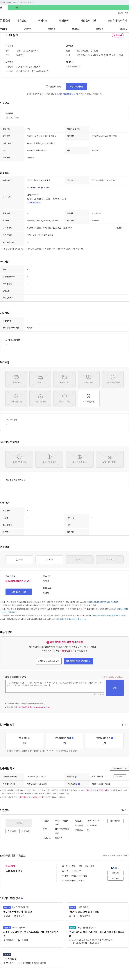
Task: Click info icon beside 인증기관 label
Action: pos(75,776)
